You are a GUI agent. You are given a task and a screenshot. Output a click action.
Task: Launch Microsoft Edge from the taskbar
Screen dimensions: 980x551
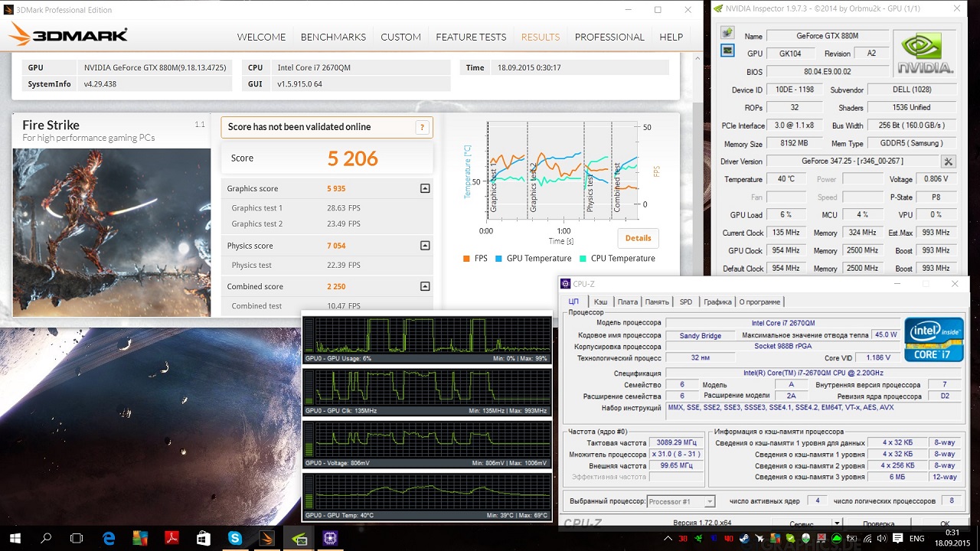click(109, 538)
